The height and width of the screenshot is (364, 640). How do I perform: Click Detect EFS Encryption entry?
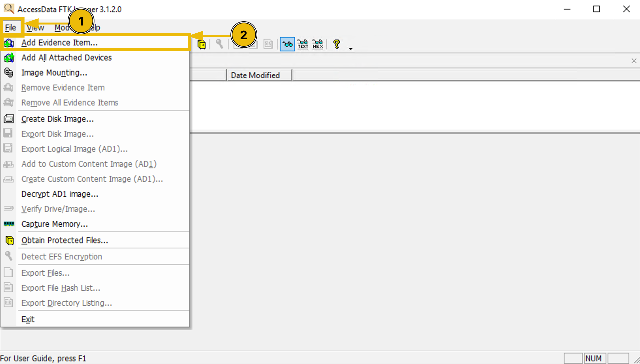coord(95,257)
